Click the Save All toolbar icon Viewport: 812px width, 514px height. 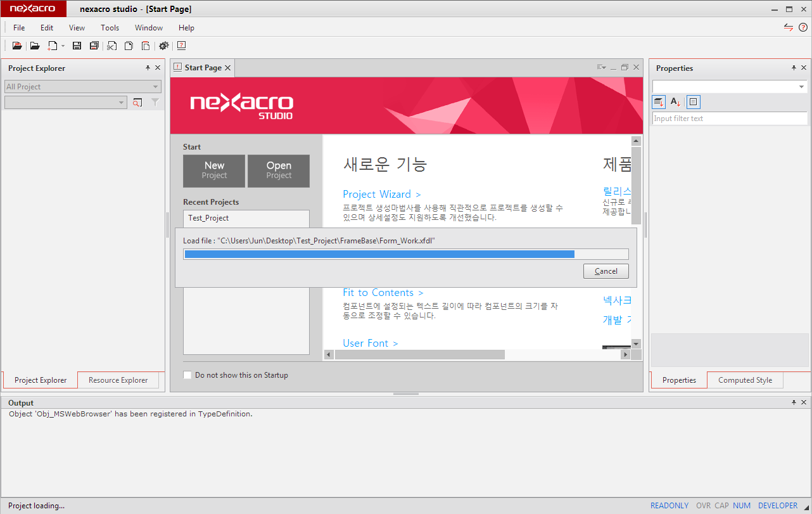click(x=94, y=46)
